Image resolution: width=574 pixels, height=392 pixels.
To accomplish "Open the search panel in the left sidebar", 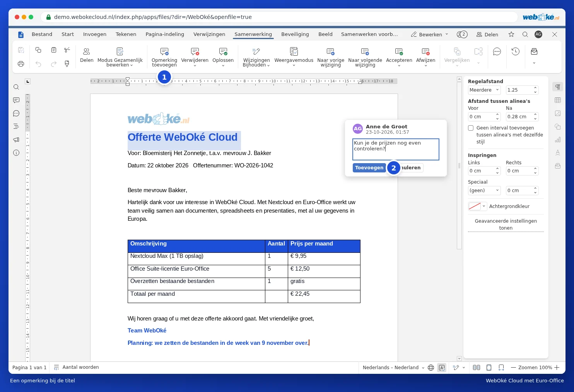I will (16, 87).
